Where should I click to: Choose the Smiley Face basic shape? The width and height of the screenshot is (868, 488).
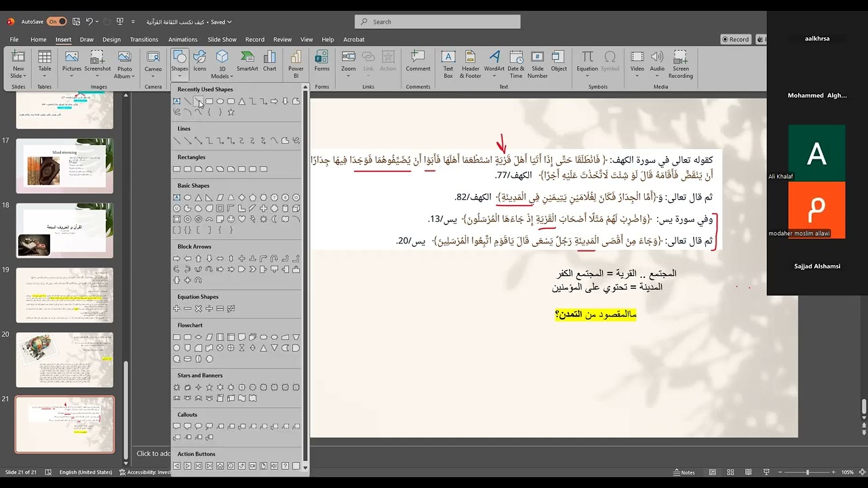[x=231, y=219]
